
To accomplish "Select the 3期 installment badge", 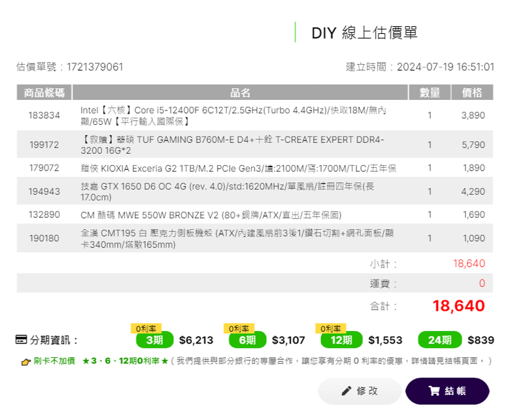I will point(154,340).
